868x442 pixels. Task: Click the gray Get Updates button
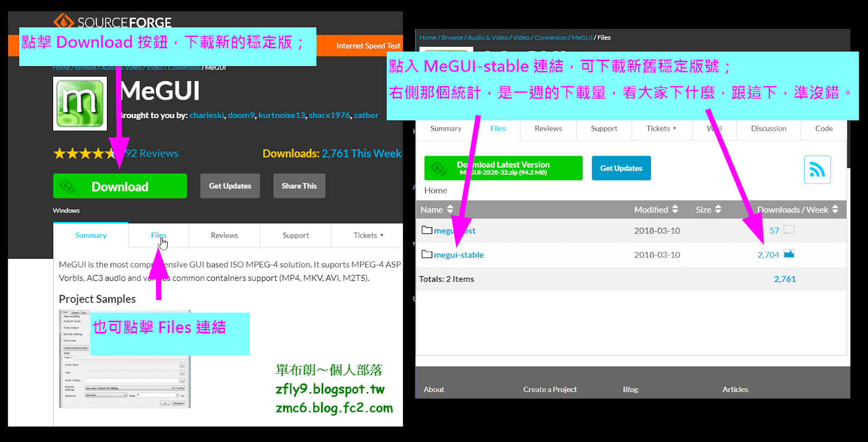coord(230,186)
